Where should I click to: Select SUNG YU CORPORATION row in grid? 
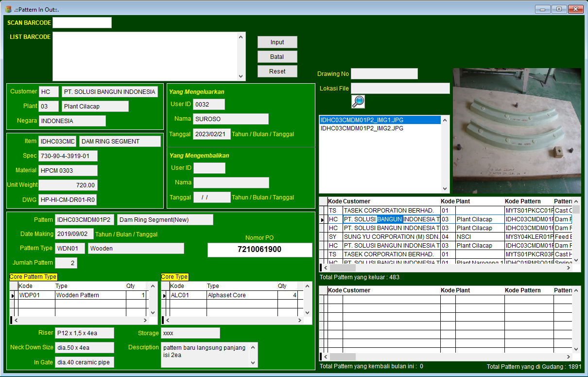coord(389,237)
